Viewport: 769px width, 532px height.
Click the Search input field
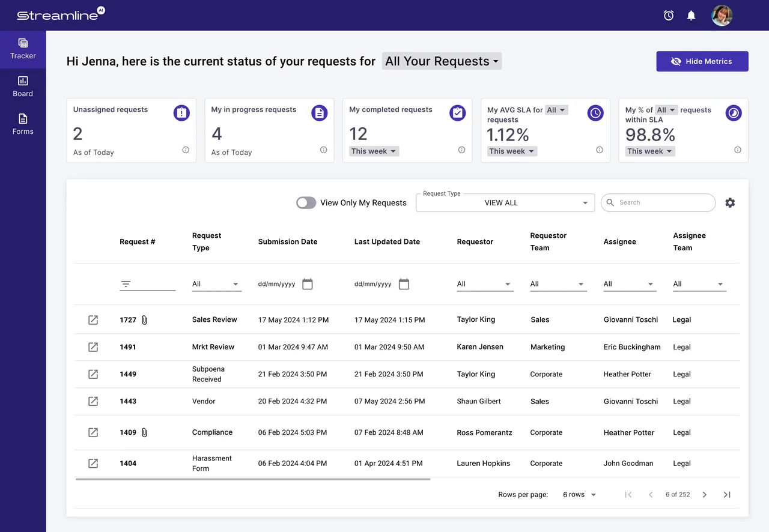pos(658,202)
